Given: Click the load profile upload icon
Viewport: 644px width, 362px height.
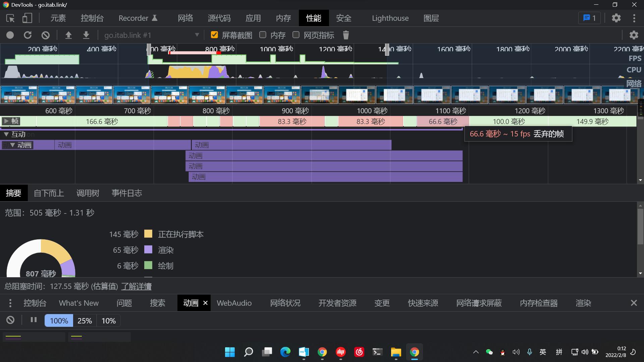Looking at the screenshot, I should click(x=68, y=35).
